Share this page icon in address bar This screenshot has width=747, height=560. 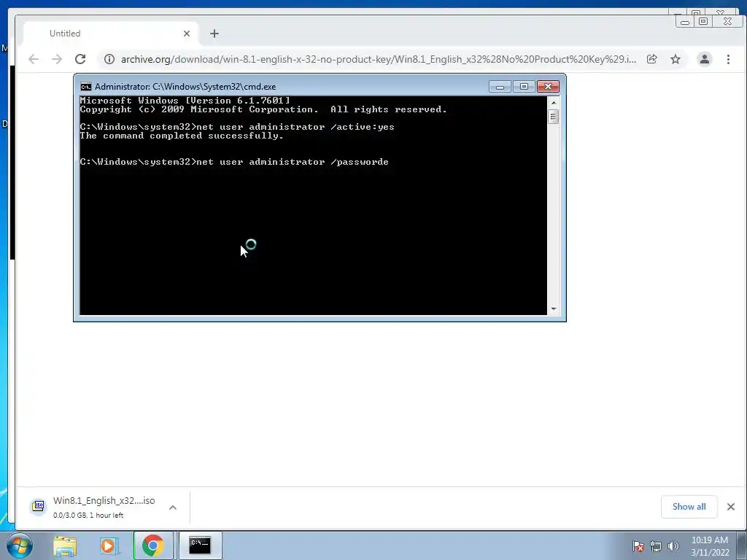651,59
